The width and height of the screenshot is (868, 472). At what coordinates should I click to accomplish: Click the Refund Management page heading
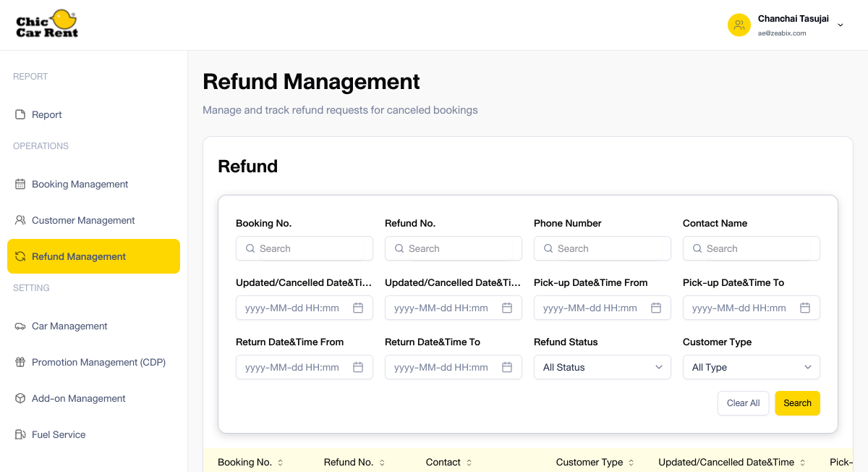pos(311,81)
